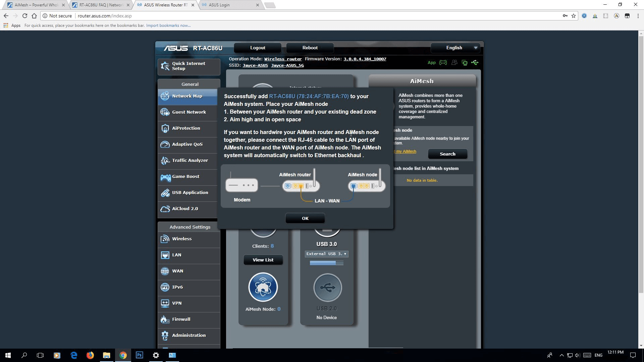Screen dimensions: 644x362
Task: Open the External USB 3.0 device dropdown
Action: 326,254
